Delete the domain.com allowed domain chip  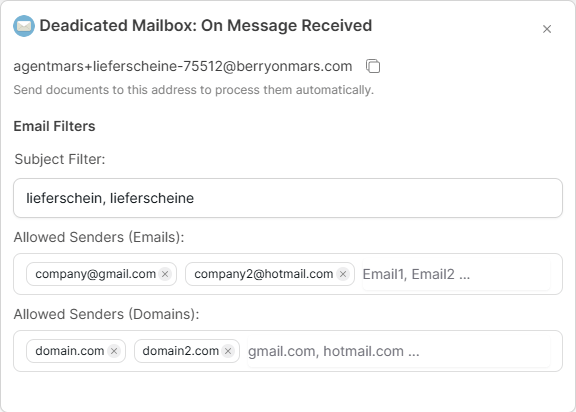coord(114,351)
